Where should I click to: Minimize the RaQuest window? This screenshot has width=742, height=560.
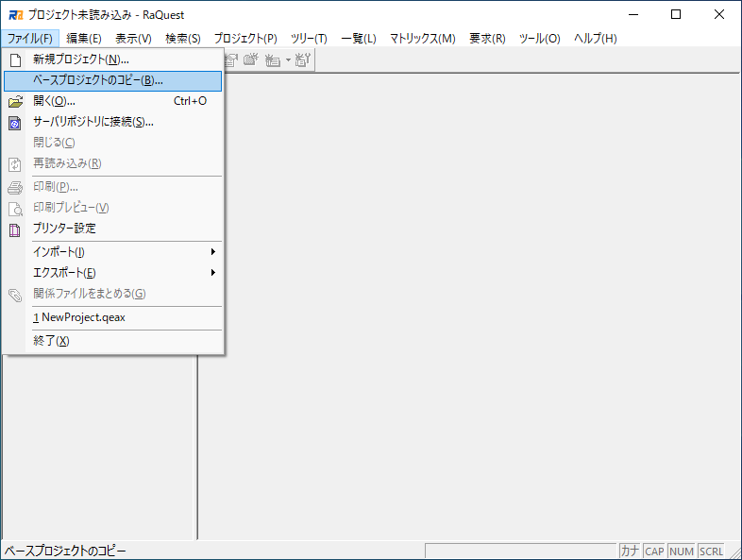[633, 15]
